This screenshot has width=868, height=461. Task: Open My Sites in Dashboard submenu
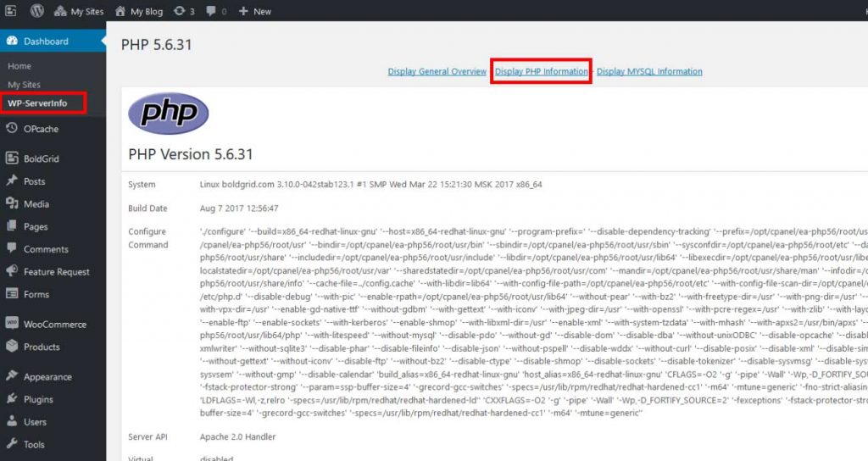[24, 85]
